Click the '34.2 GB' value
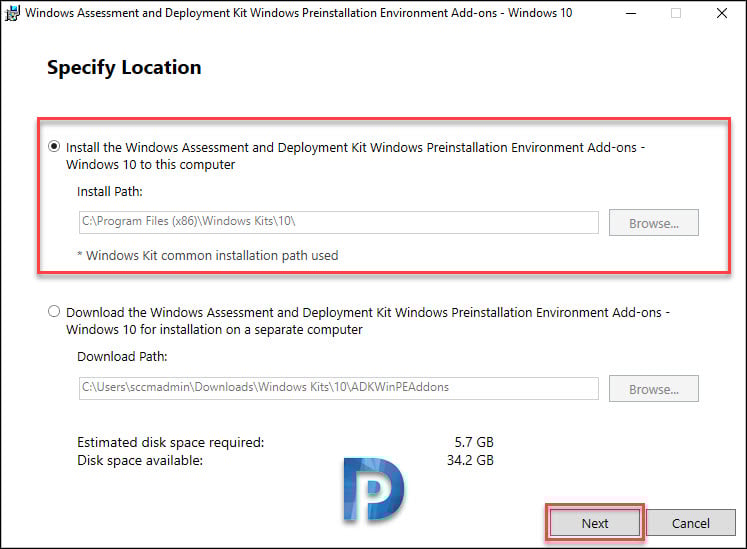Screen dimensions: 747x549 [470, 460]
